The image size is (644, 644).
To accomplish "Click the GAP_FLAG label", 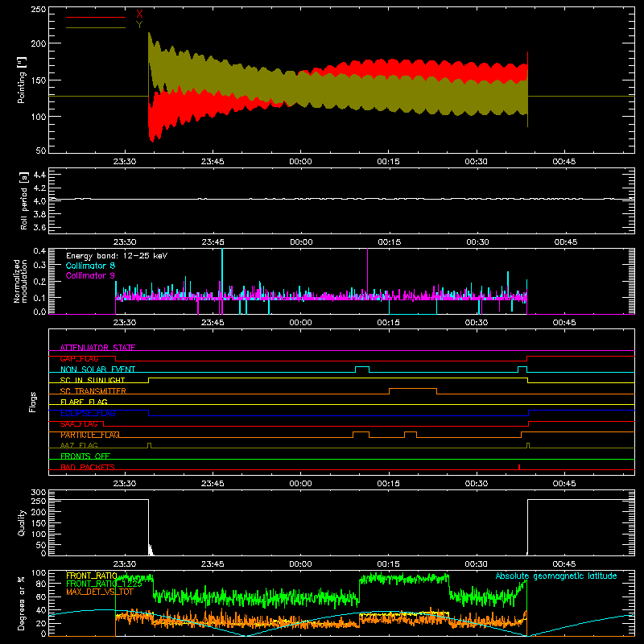I will tap(79, 358).
